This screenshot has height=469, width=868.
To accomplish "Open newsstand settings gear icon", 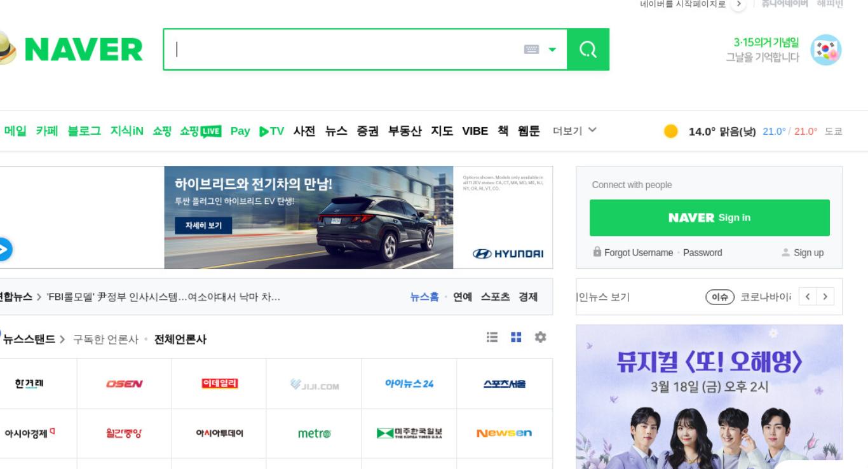I will pos(540,337).
